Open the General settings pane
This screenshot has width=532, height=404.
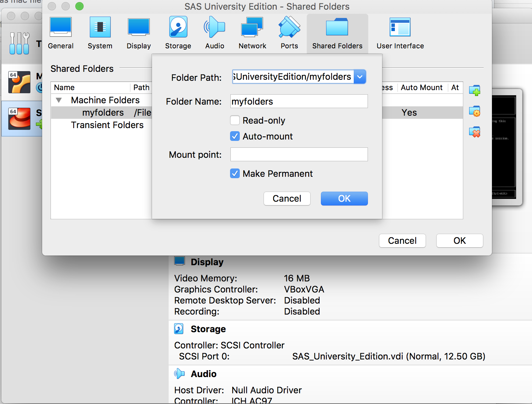(x=60, y=33)
